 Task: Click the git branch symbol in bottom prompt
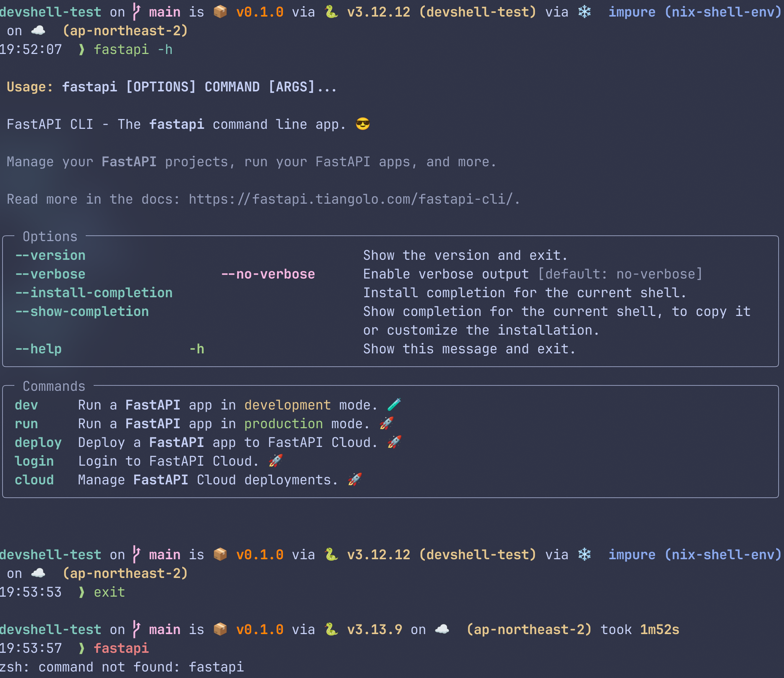pos(136,629)
